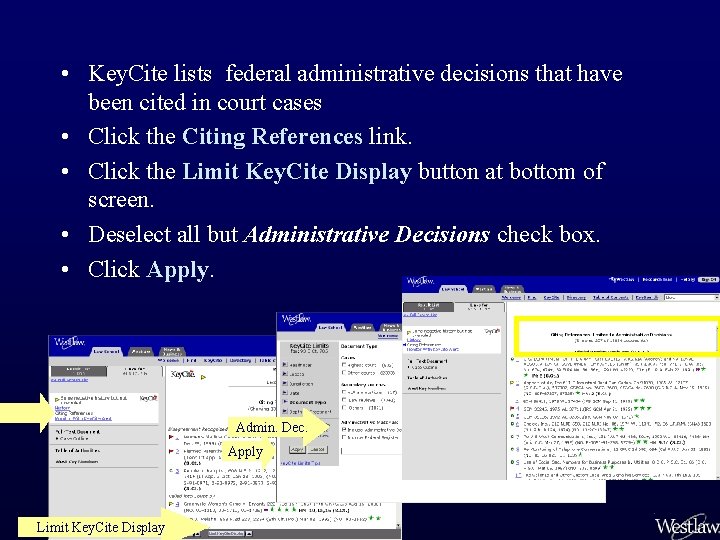This screenshot has width=720, height=540.
Task: Check Others checkbox under Secondary sources
Action: (343, 407)
